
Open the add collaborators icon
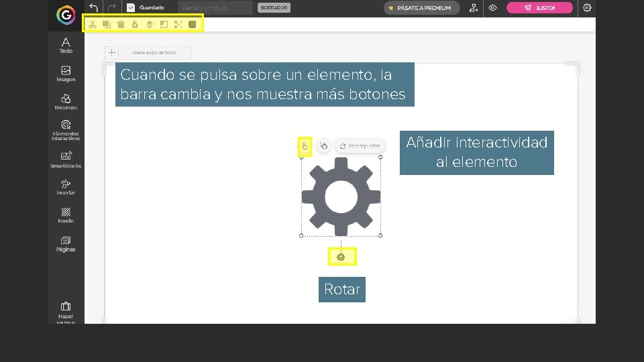(x=474, y=8)
